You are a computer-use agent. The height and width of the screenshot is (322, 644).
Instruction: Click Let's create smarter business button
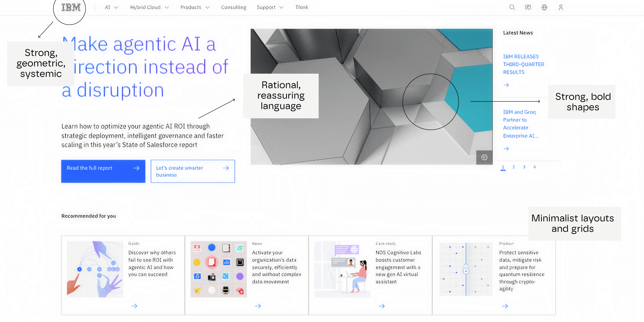coord(193,171)
